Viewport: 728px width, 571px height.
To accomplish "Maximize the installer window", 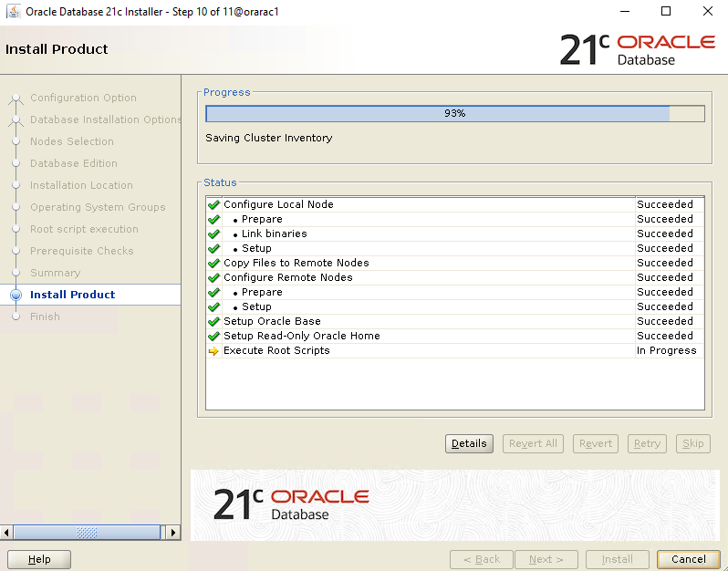I will pos(666,11).
